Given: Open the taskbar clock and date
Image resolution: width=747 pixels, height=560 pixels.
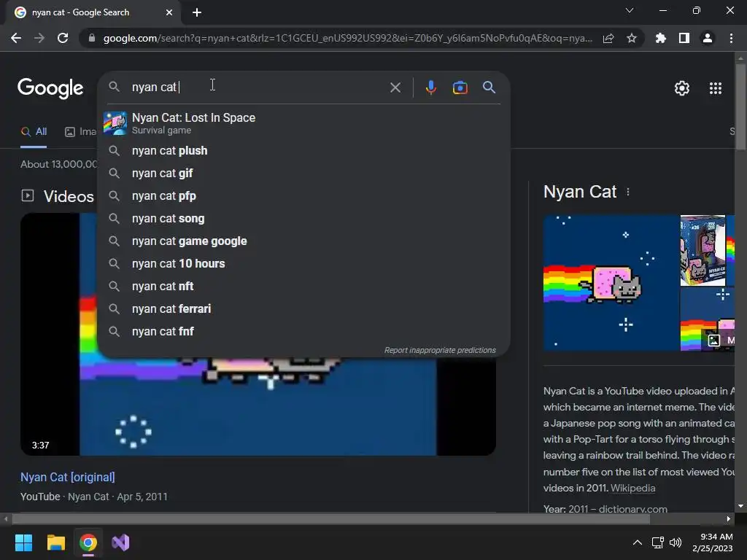Looking at the screenshot, I should point(712,542).
